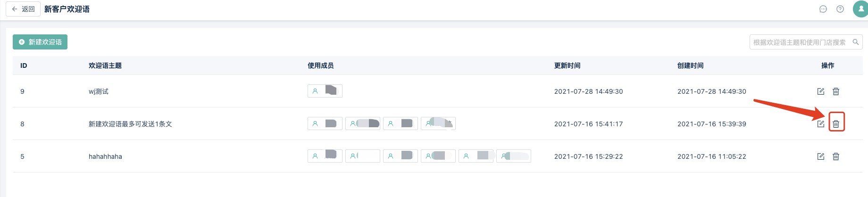
Task: Click the 欢迎语主题 column header
Action: 105,66
